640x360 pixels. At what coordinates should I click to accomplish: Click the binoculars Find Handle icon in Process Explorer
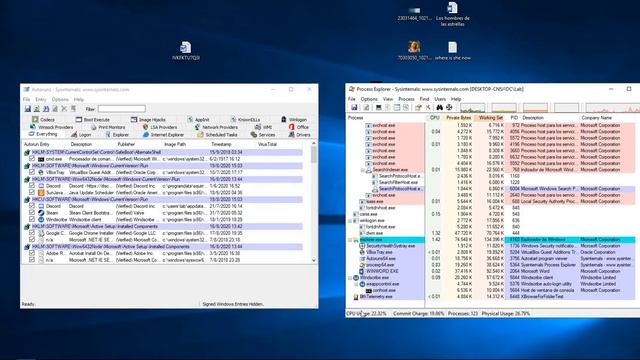(x=440, y=107)
